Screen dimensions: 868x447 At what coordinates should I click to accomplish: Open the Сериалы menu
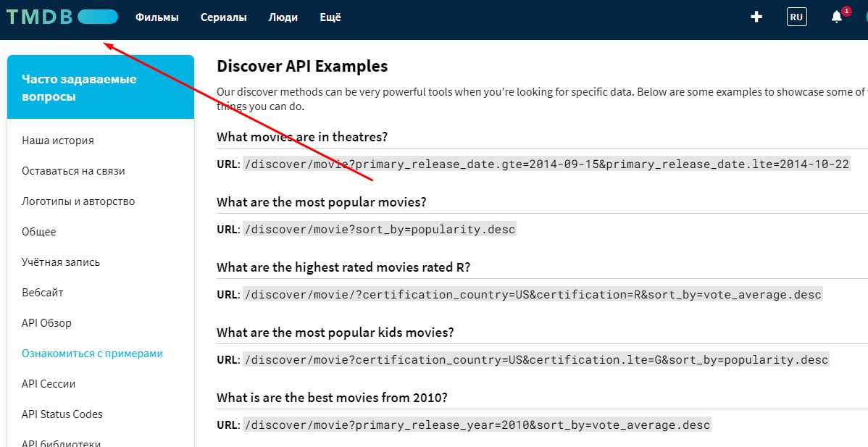point(224,17)
